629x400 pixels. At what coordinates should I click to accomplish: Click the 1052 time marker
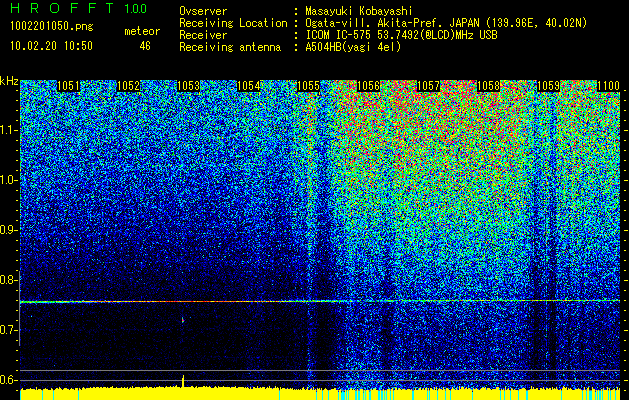[x=128, y=86]
